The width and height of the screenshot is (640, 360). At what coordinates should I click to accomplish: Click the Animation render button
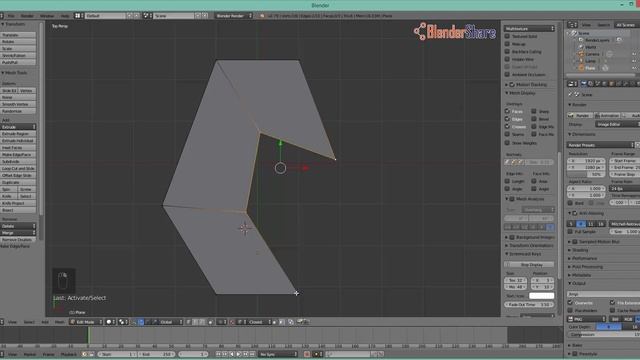click(x=607, y=116)
